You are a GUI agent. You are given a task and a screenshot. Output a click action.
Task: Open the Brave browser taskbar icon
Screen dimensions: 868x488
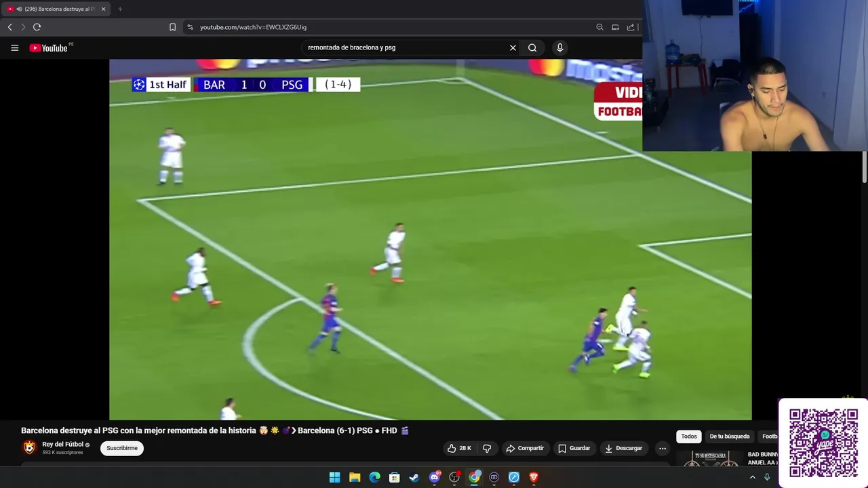point(534,477)
